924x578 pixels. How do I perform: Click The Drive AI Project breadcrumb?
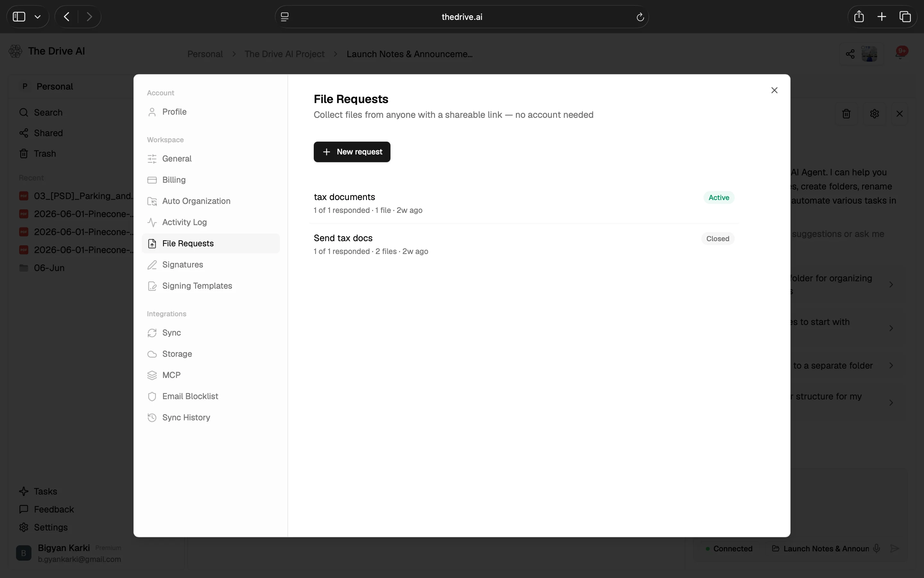point(285,54)
